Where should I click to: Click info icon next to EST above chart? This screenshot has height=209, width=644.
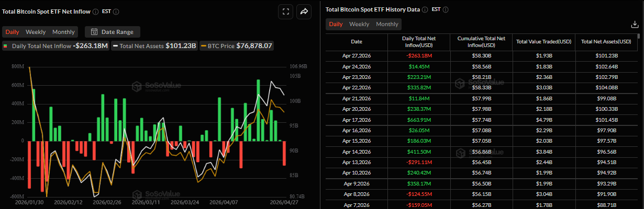pyautogui.click(x=116, y=11)
